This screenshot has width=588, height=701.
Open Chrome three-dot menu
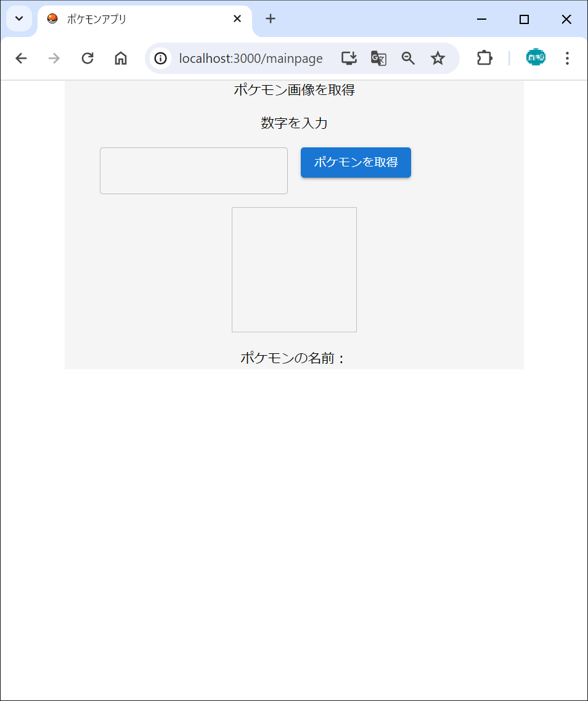(567, 58)
